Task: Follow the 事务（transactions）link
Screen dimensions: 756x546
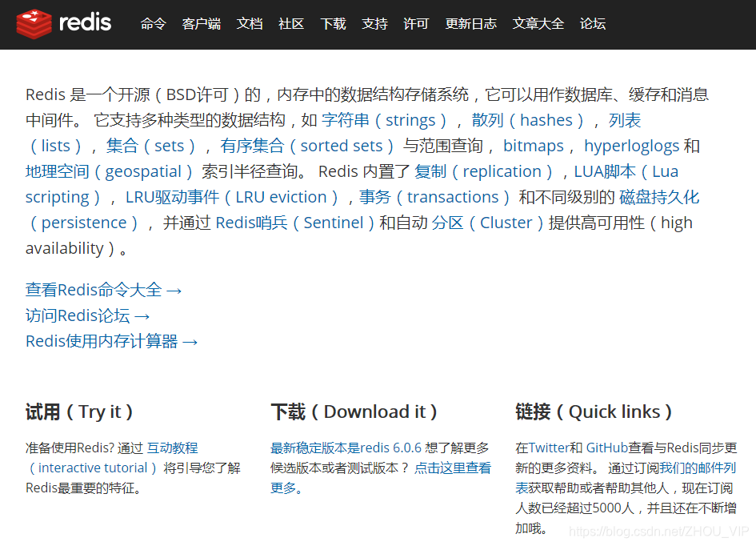Action: click(x=434, y=197)
